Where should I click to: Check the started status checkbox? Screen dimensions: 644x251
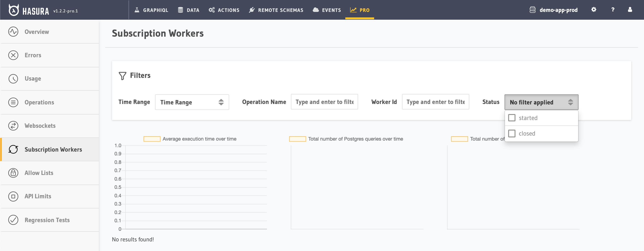(x=512, y=117)
